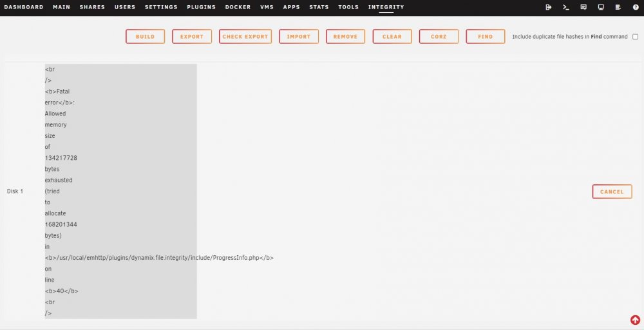Click the 168201344 value text
Image resolution: width=644 pixels, height=330 pixels.
coord(61,225)
